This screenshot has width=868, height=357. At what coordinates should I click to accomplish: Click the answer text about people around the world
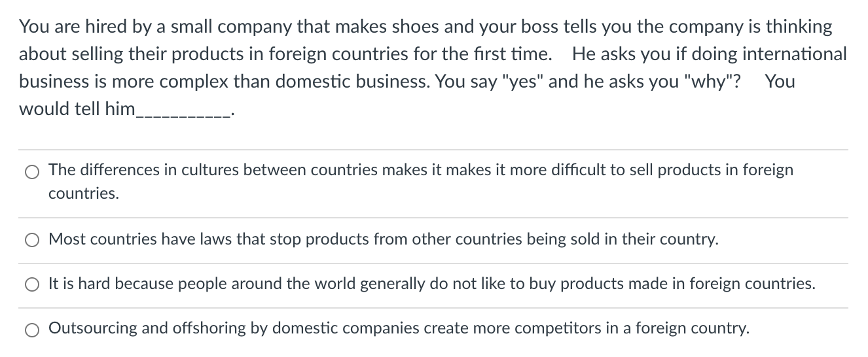click(x=431, y=284)
